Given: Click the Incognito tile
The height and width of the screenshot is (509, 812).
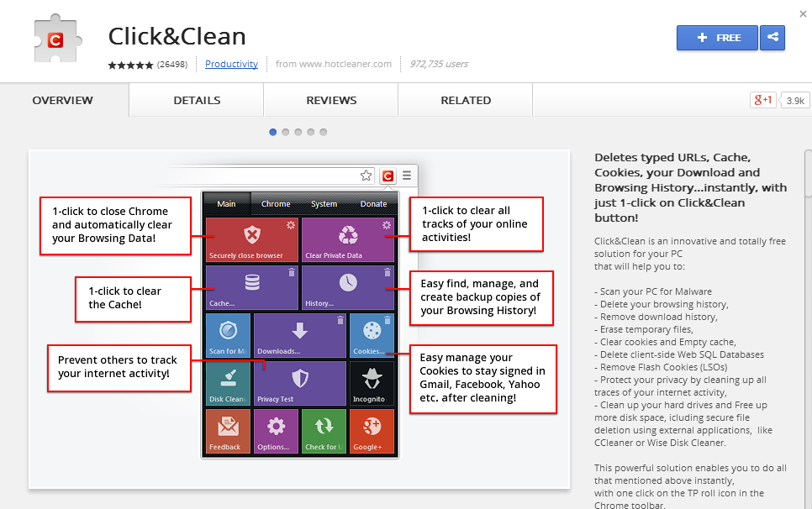Looking at the screenshot, I should coord(372,383).
